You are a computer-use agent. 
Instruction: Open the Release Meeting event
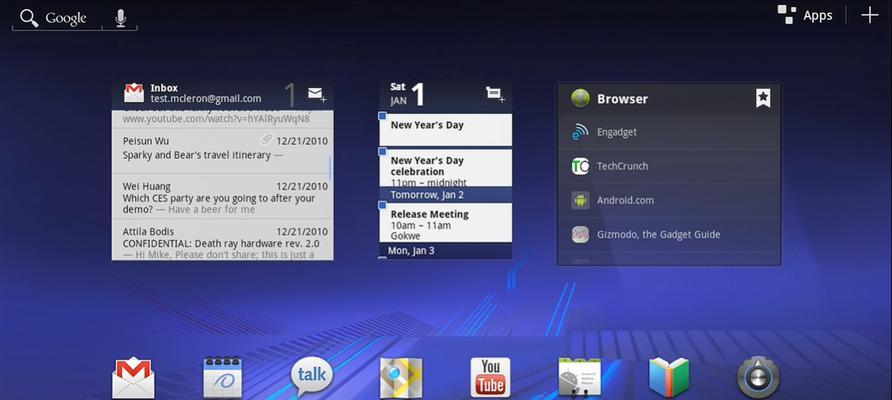(x=445, y=222)
